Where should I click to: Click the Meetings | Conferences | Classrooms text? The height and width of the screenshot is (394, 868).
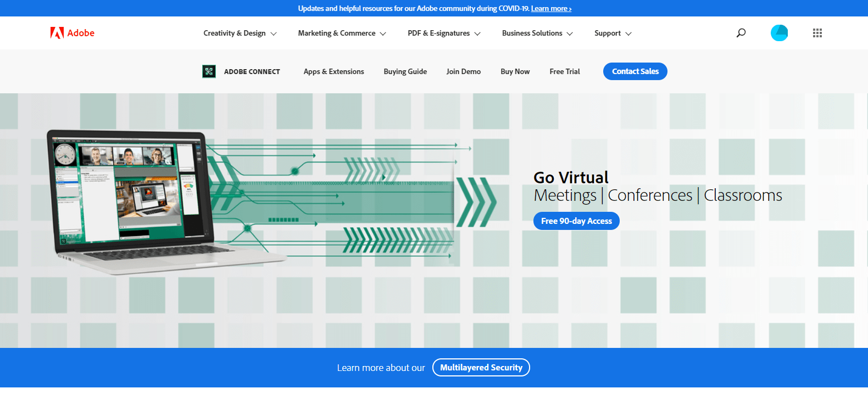click(658, 195)
